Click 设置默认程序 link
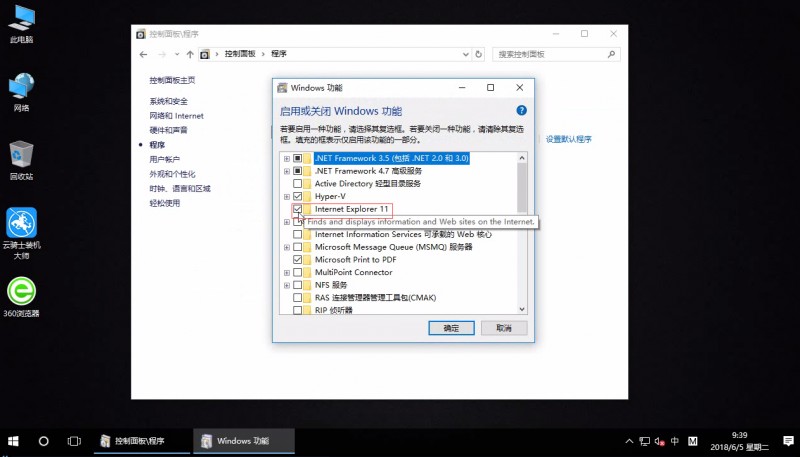The height and width of the screenshot is (457, 800). pos(569,139)
